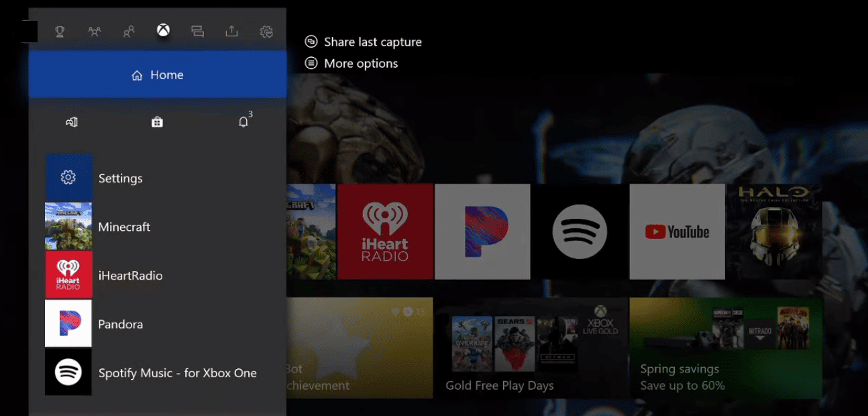This screenshot has height=416, width=868.
Task: Open the YouTube app tile
Action: [677, 231]
